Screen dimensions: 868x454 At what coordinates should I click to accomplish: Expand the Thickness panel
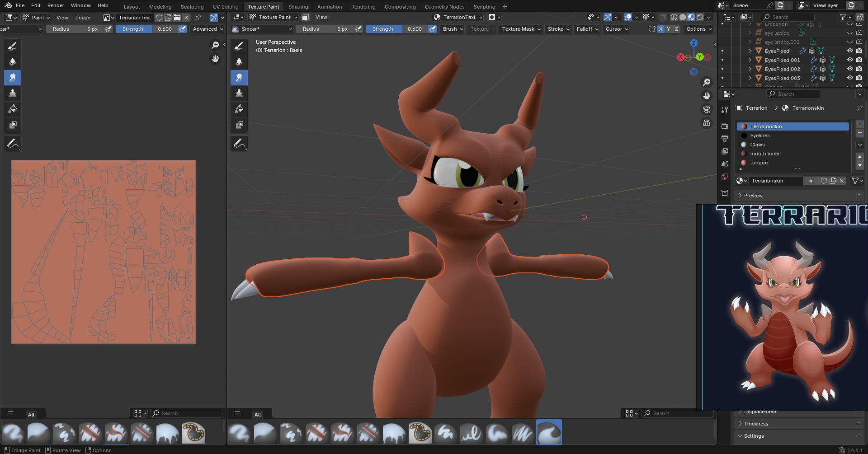click(756, 424)
